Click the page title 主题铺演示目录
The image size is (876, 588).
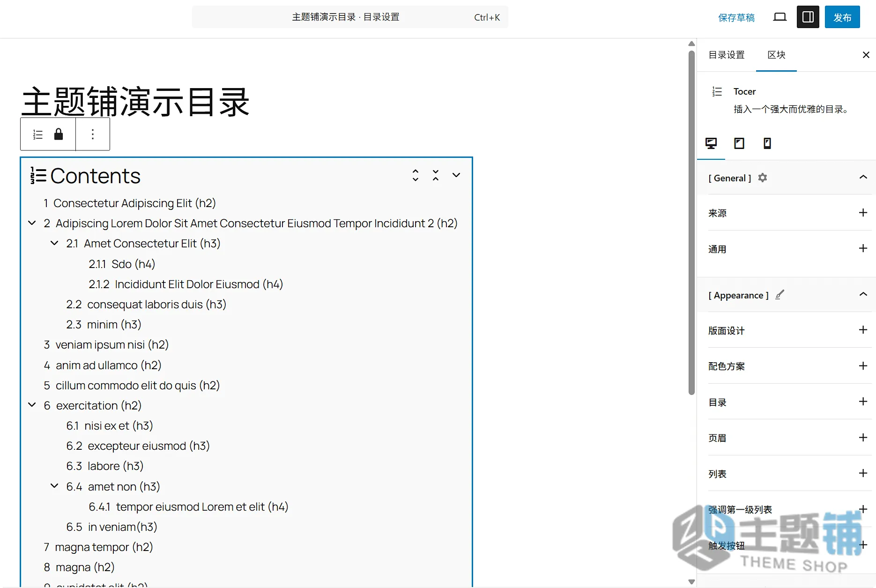(x=135, y=101)
